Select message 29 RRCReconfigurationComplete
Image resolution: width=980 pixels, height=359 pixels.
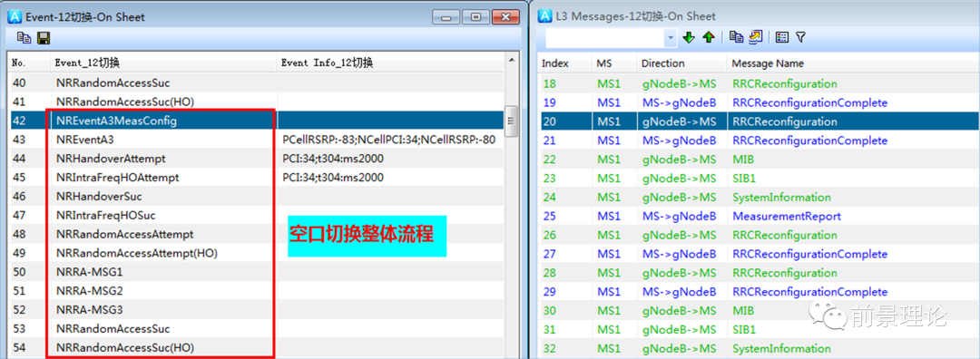click(759, 292)
